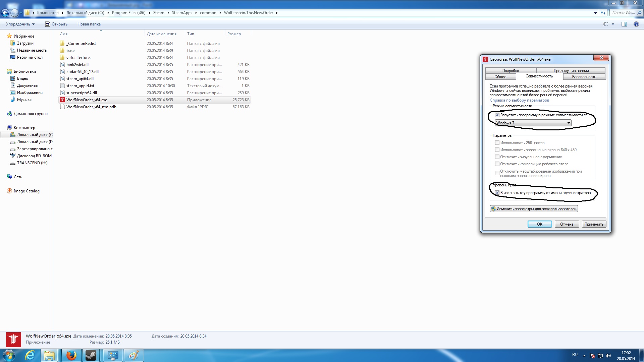
Task: Select the Совместимость tab
Action: pos(539,76)
